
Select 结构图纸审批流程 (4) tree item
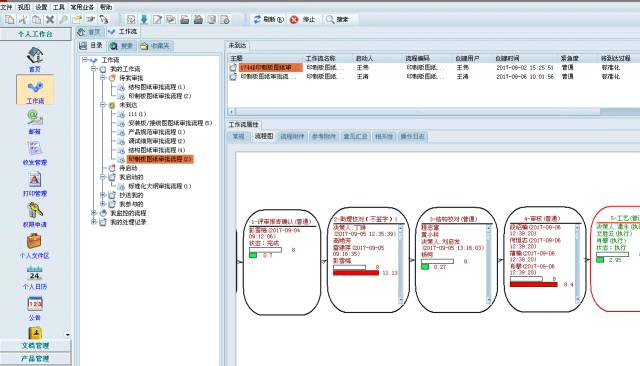[156, 150]
